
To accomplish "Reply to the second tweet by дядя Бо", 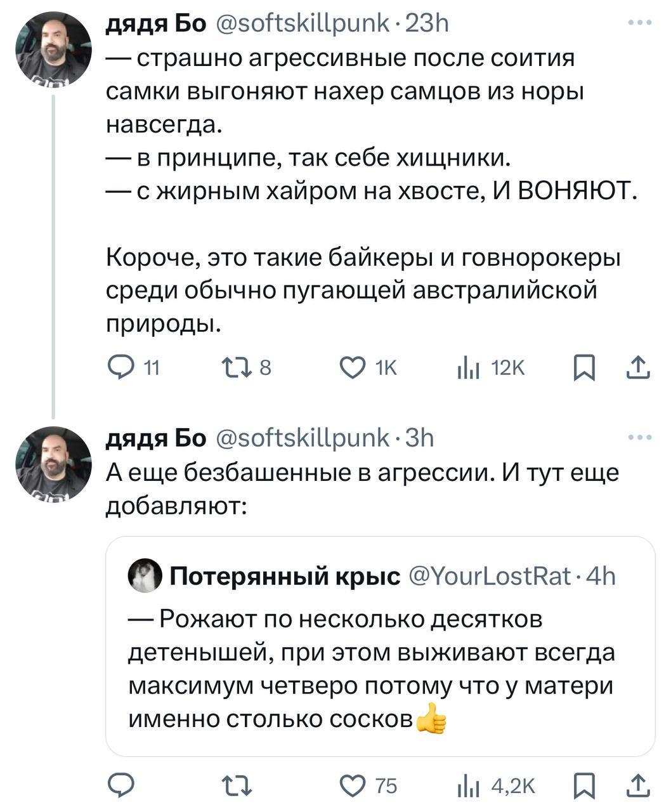I will (121, 787).
